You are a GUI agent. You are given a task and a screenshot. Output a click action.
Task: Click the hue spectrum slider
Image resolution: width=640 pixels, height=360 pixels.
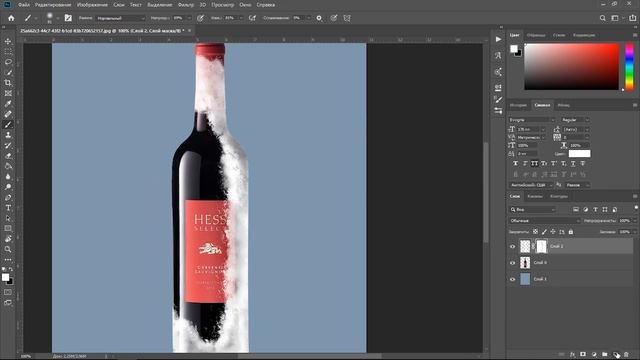(x=629, y=67)
